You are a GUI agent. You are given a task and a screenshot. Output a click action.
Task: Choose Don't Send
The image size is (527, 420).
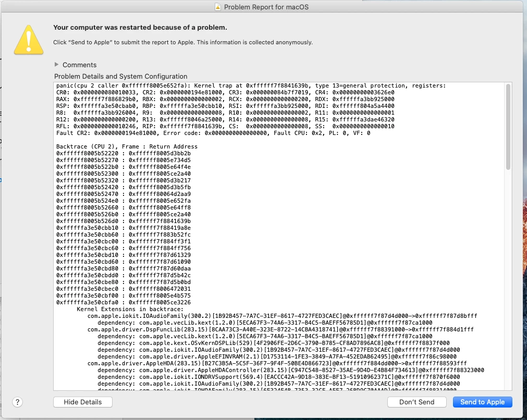(x=417, y=402)
